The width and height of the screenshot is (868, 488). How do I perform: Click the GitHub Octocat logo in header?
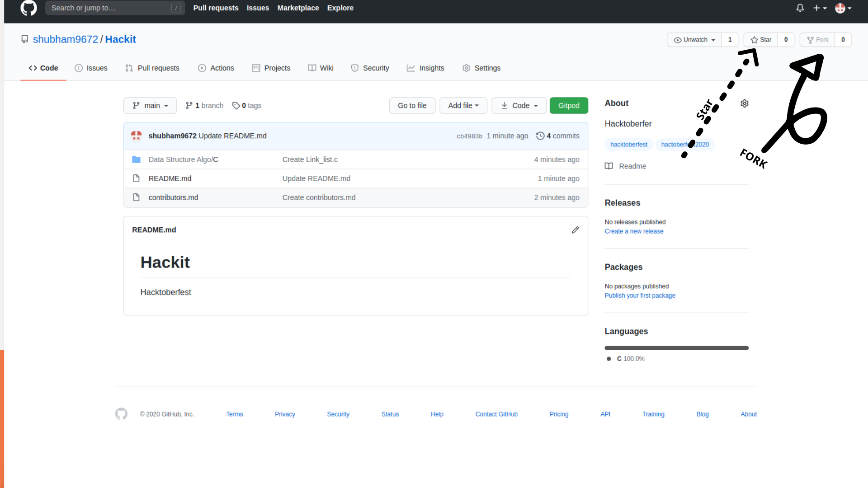(x=28, y=8)
